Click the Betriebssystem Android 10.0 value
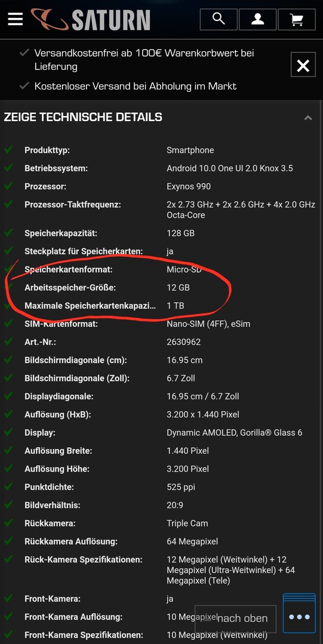This screenshot has height=644, width=323. pyautogui.click(x=230, y=168)
